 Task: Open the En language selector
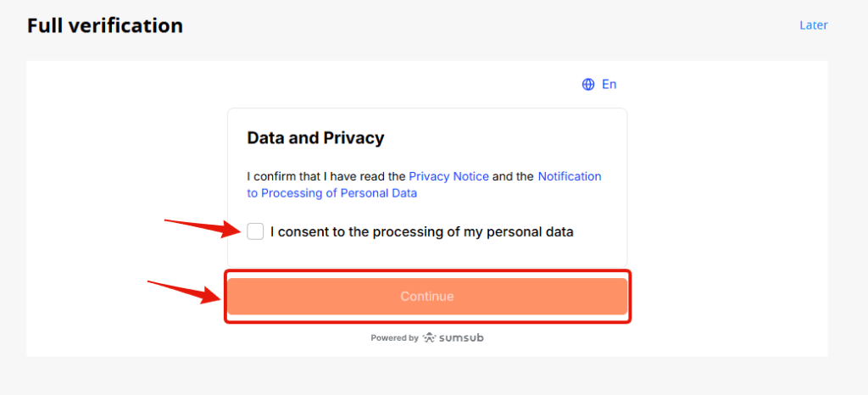click(x=609, y=85)
